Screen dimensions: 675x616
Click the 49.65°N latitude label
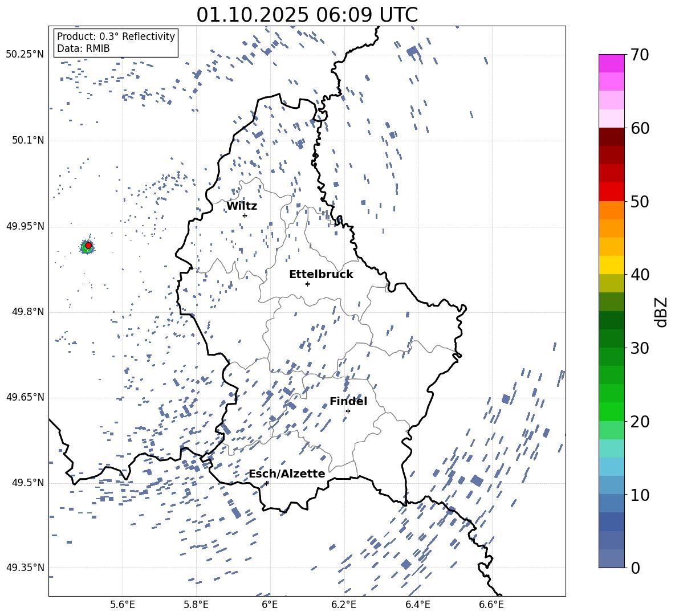[25, 397]
